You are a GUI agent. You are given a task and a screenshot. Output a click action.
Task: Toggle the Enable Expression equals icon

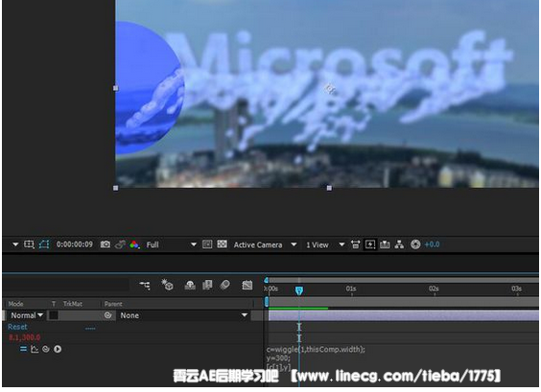(x=23, y=349)
